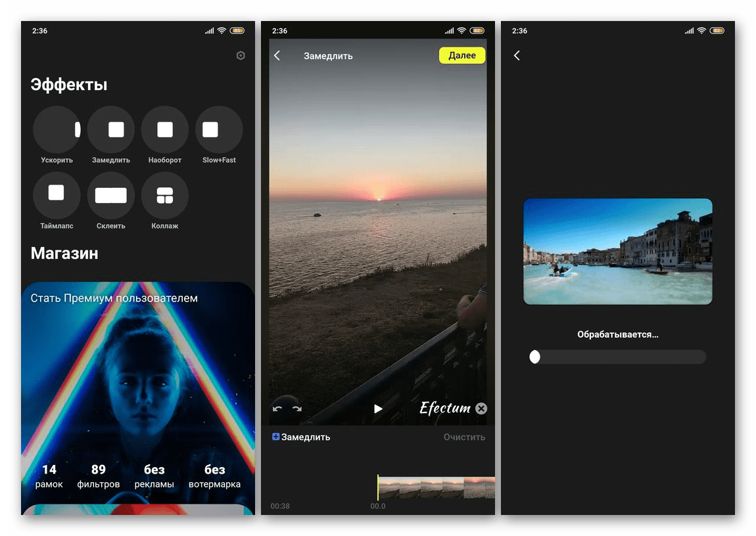
Task: Tap the Эффекты section heading
Action: pos(69,85)
